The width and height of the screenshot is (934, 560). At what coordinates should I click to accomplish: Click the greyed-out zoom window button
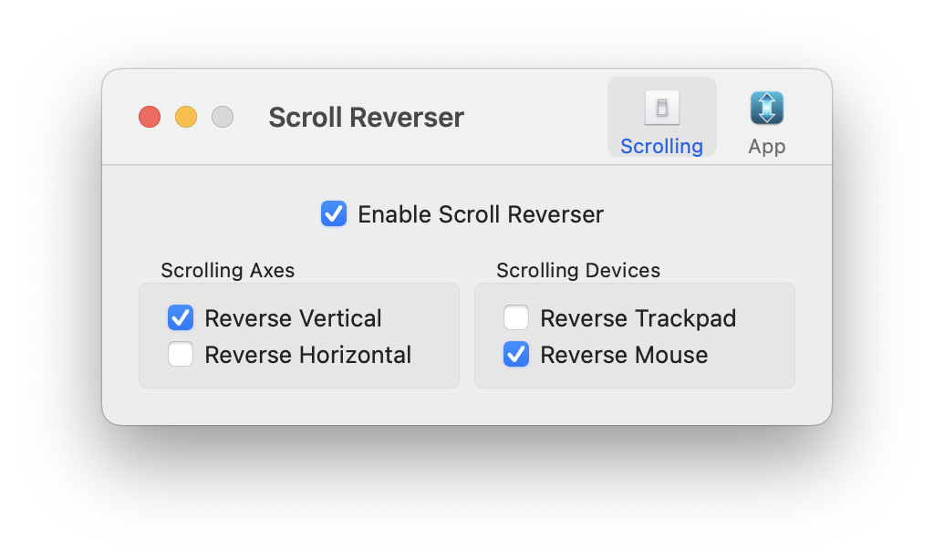coord(223,117)
